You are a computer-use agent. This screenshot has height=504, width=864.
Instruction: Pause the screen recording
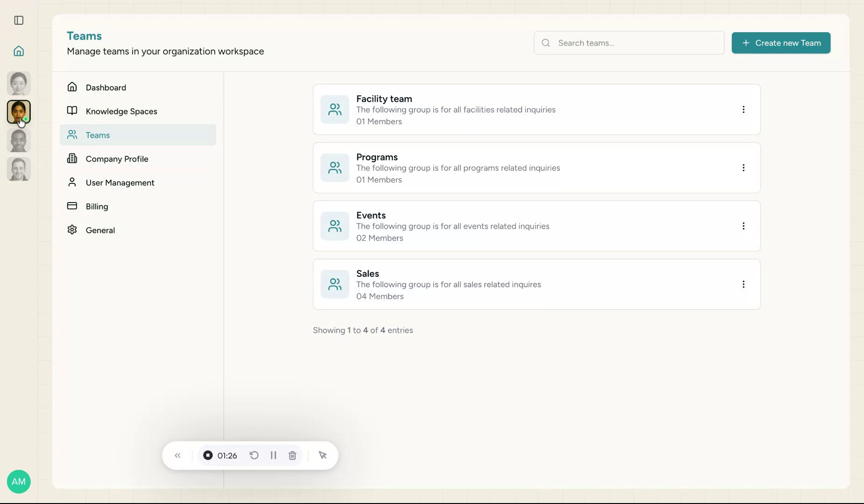(273, 455)
